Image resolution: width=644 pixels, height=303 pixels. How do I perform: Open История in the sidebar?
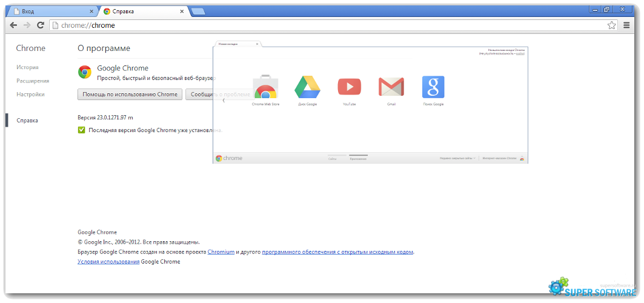click(x=27, y=67)
